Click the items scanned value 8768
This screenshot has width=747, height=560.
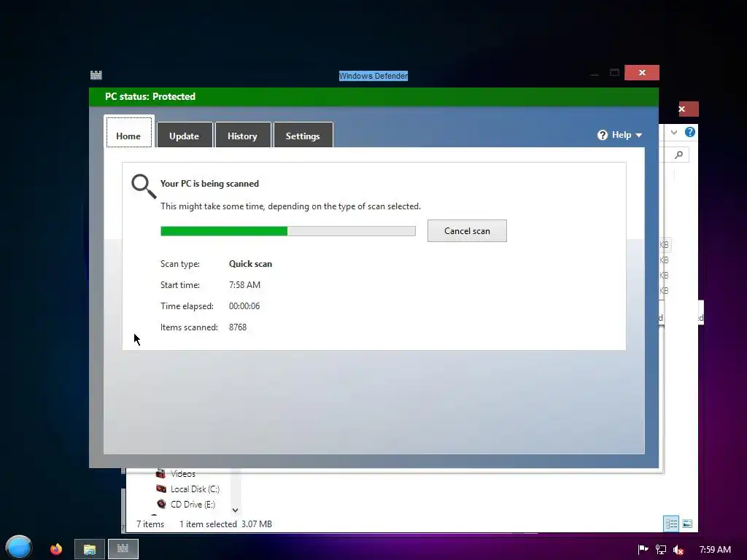238,327
